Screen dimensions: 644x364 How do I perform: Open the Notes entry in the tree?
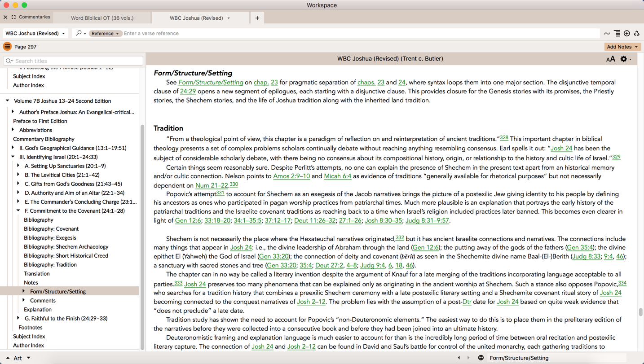point(31,282)
